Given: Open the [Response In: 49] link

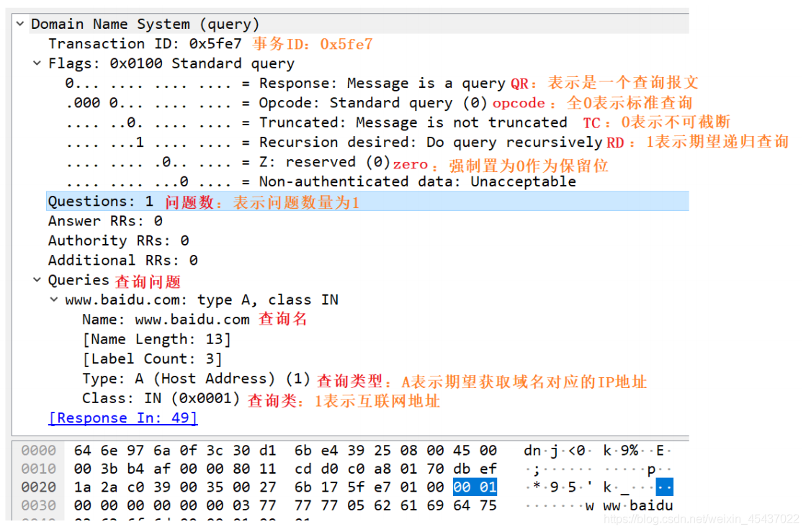Looking at the screenshot, I should pos(123,418).
